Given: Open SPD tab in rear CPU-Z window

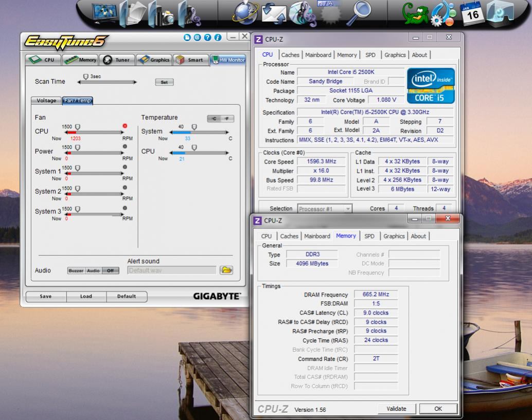Looking at the screenshot, I should click(370, 55).
